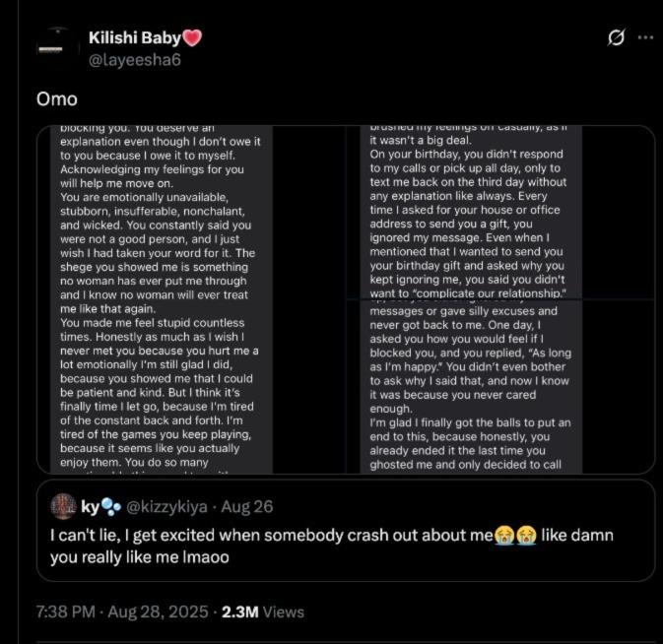
Task: Open the three-dot more options menu
Action: tap(646, 37)
